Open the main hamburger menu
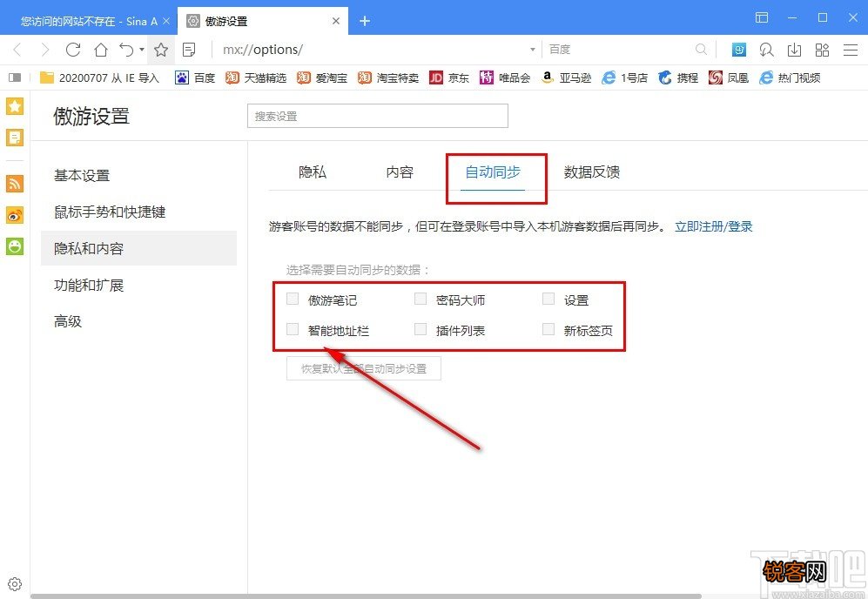868x599 pixels. [851, 50]
